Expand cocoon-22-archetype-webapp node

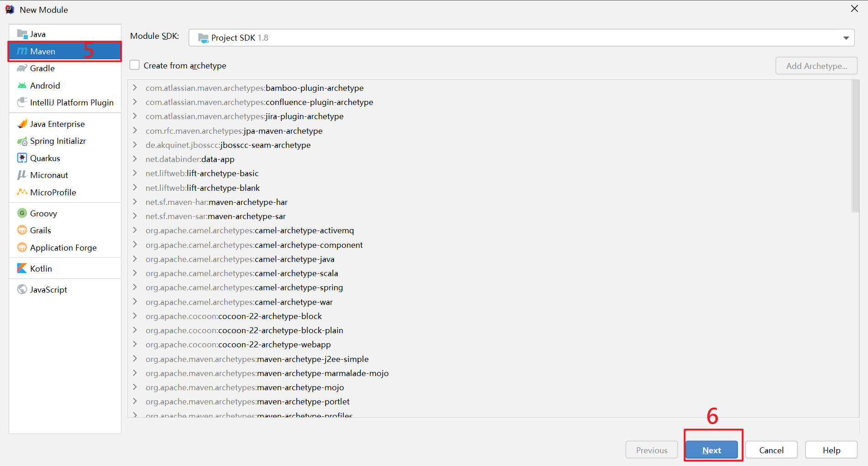pyautogui.click(x=135, y=344)
